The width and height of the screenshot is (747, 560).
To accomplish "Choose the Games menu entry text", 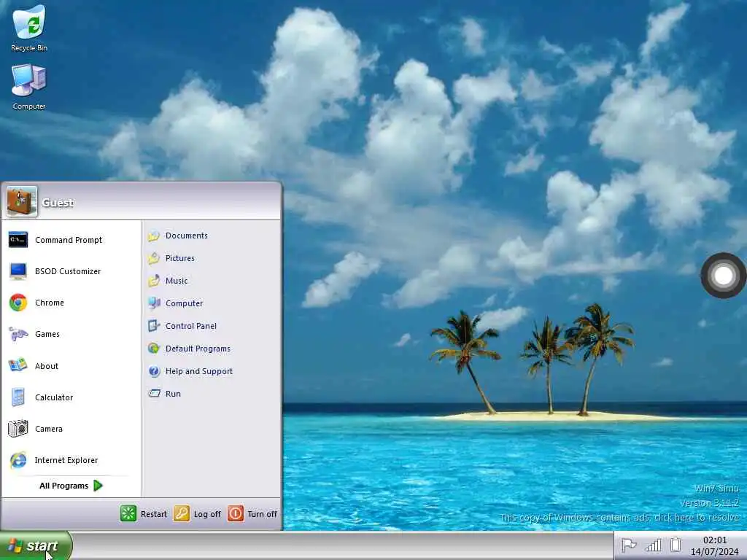I will tap(47, 334).
